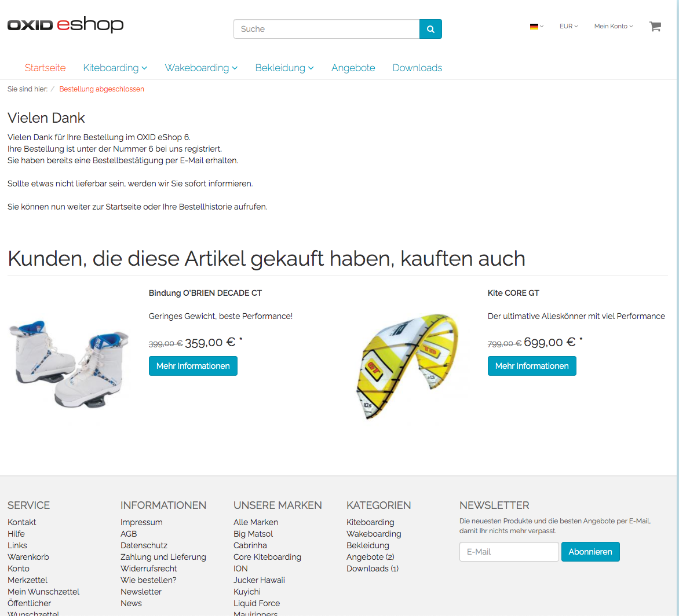
Task: Click the Abonnieren newsletter button
Action: [x=590, y=552]
